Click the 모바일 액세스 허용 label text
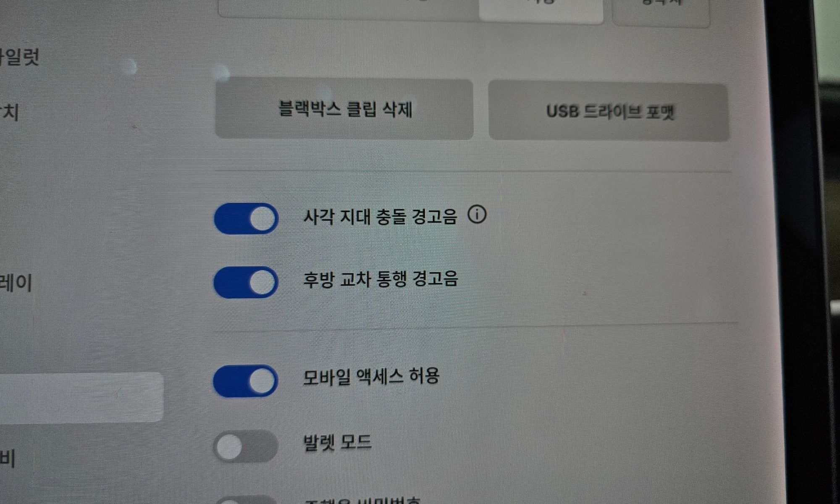This screenshot has width=840, height=504. point(371,376)
